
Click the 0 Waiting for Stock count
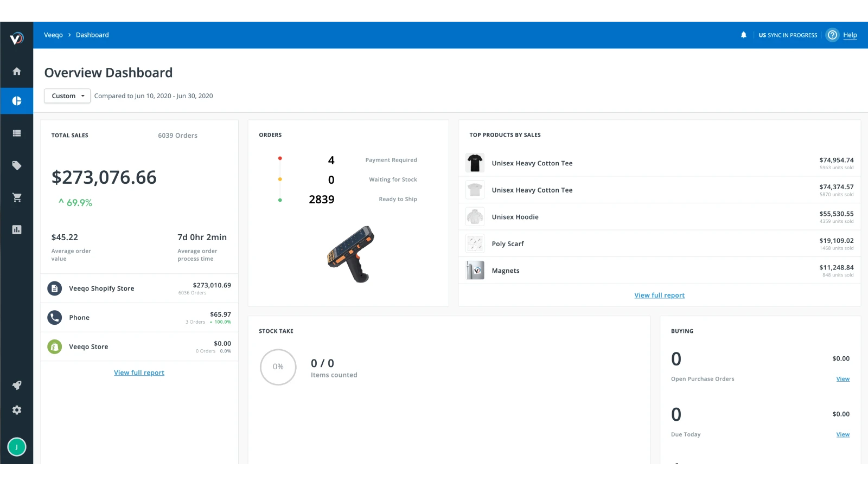coord(331,180)
